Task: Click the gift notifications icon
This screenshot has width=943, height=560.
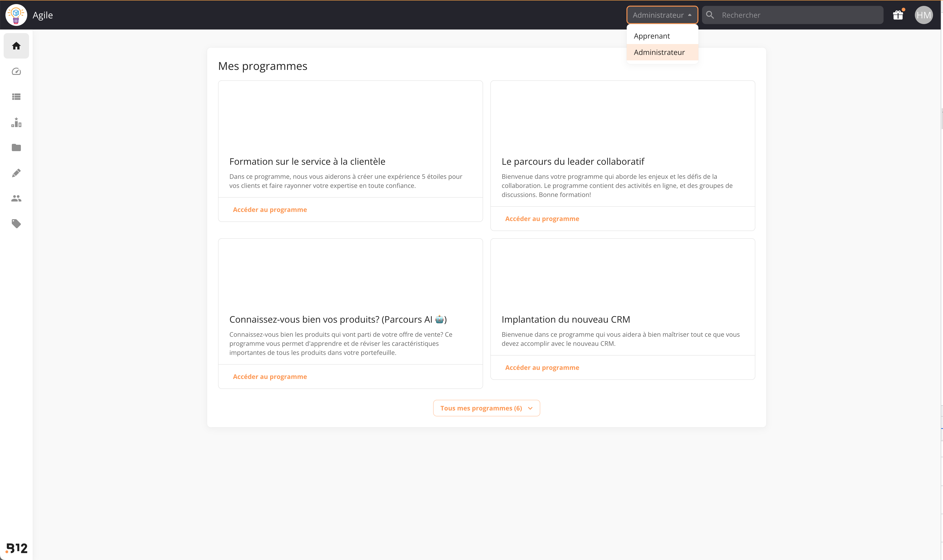Action: tap(898, 15)
